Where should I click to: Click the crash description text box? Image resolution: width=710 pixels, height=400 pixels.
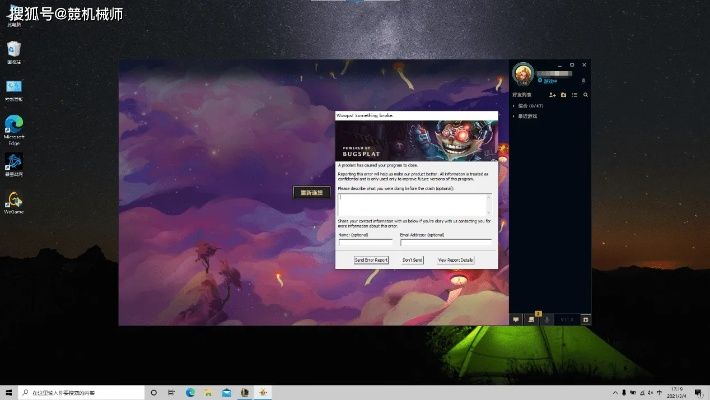(414, 203)
